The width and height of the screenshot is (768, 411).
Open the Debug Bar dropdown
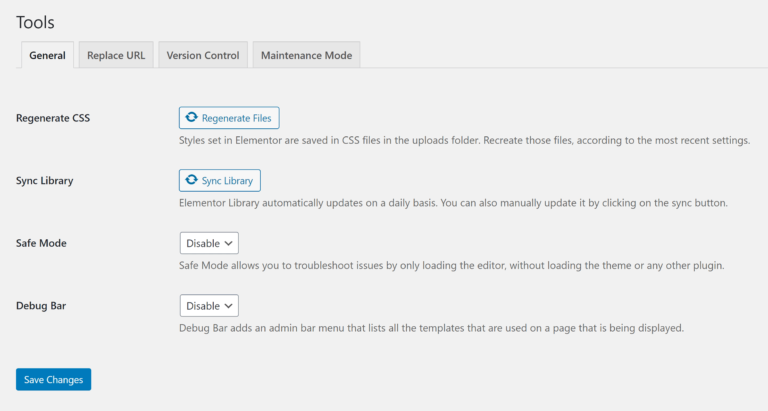209,305
